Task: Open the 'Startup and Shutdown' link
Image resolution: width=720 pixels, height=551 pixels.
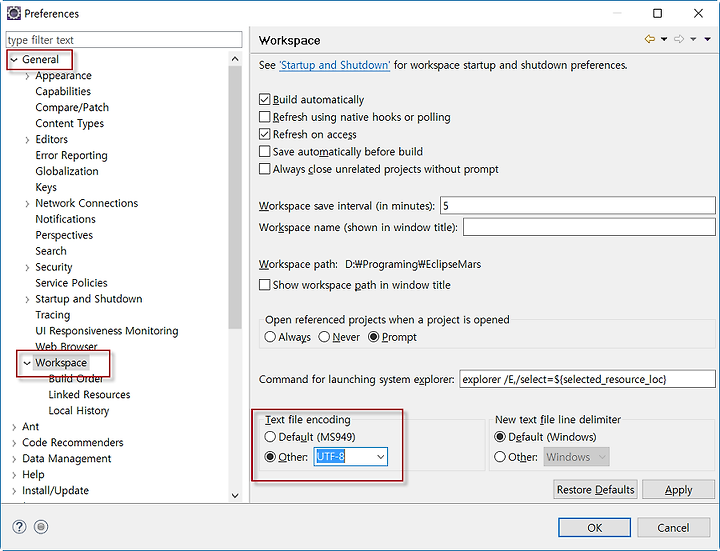Action: (335, 65)
